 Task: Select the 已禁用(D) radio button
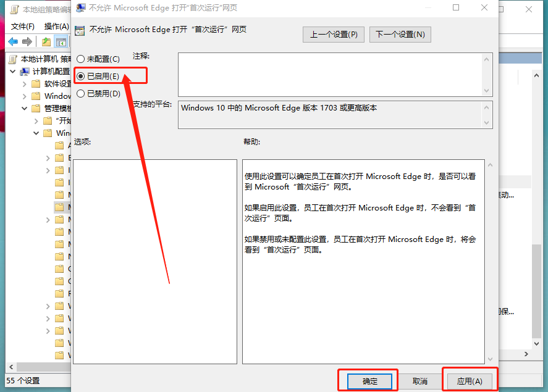(x=80, y=94)
